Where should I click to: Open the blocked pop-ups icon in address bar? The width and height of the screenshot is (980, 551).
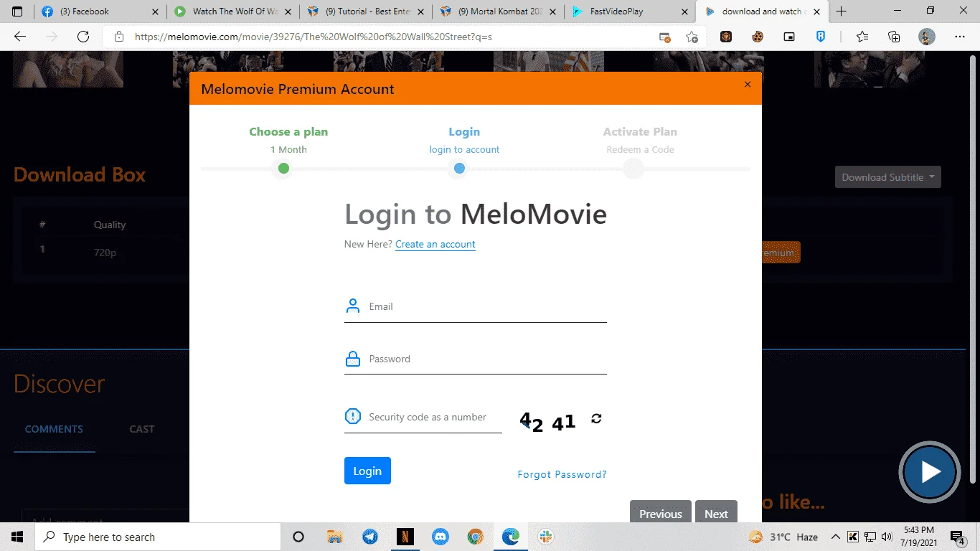665,37
